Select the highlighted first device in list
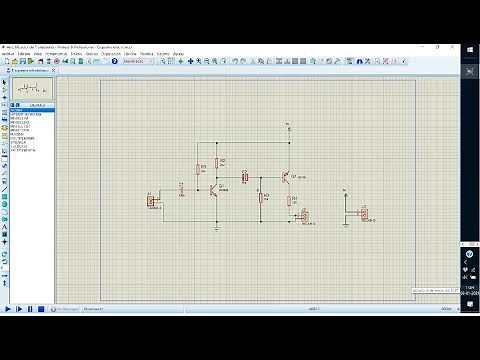Screen dimensions: 480x360 pos(32,110)
